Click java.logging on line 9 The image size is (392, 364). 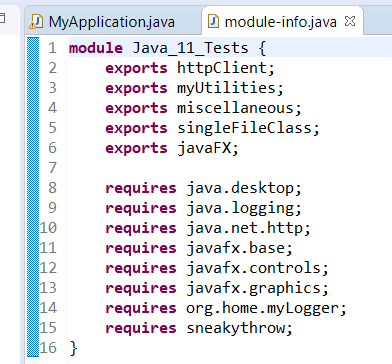240,208
